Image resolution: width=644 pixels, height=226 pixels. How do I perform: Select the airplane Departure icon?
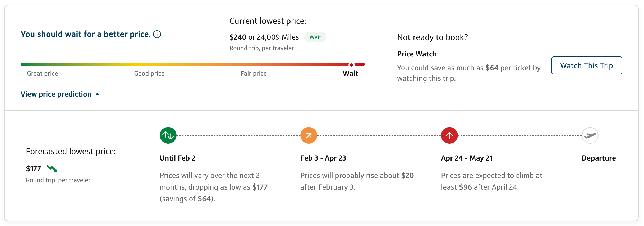click(x=590, y=135)
